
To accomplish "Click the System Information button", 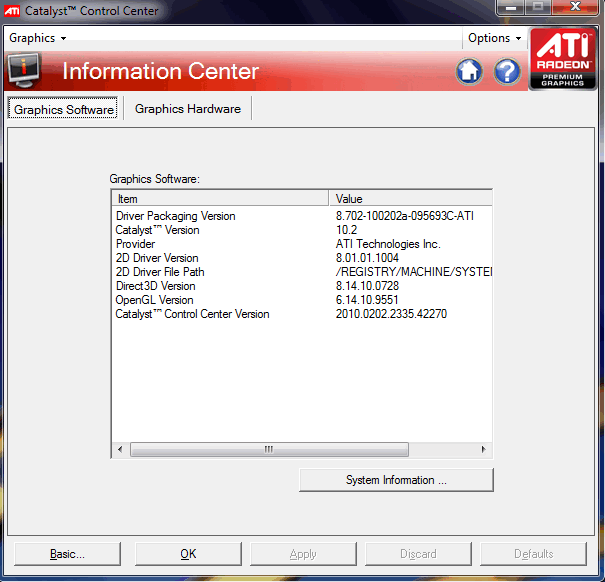I will (396, 480).
